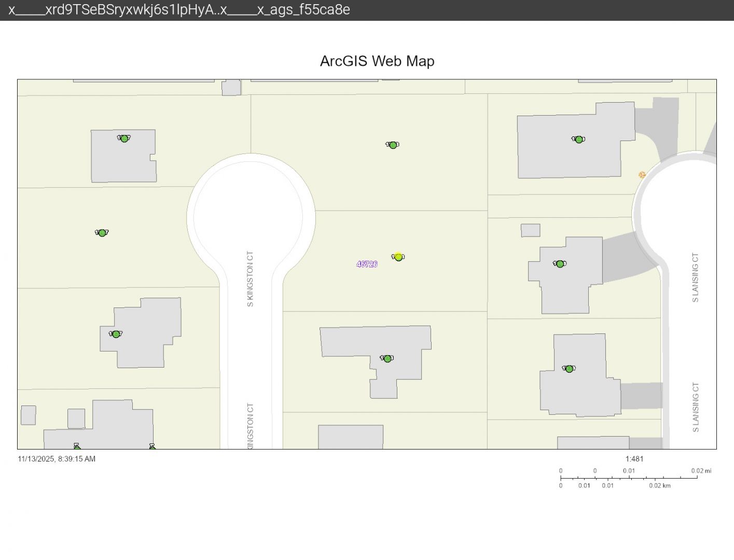Image resolution: width=734 pixels, height=560 pixels.
Task: Click green marker north of parcel 46726
Action: [x=393, y=145]
